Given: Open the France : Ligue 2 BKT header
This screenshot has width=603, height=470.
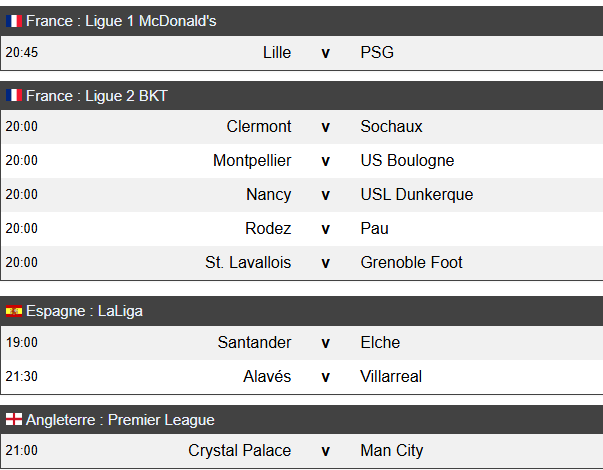Looking at the screenshot, I should 302,96.
